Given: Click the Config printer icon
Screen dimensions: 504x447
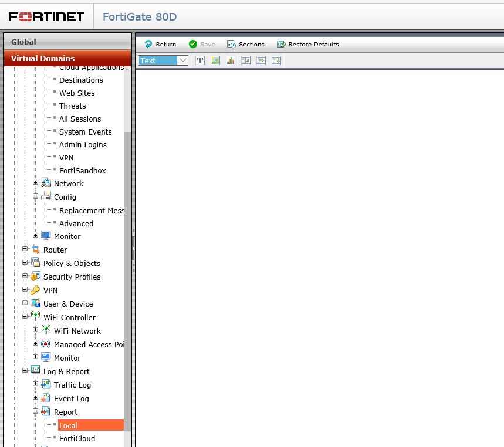Looking at the screenshot, I should click(46, 196).
